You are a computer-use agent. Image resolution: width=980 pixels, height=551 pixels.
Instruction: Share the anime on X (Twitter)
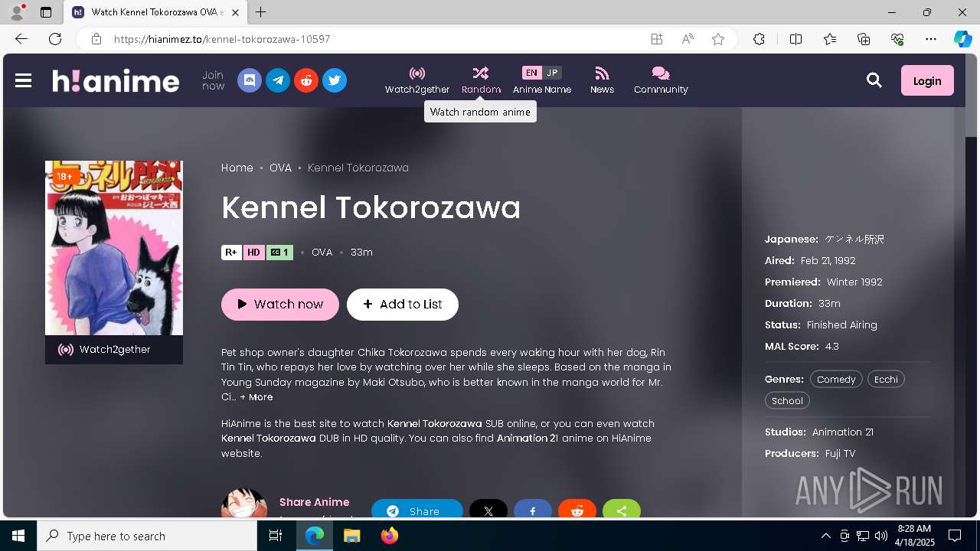pyautogui.click(x=488, y=509)
